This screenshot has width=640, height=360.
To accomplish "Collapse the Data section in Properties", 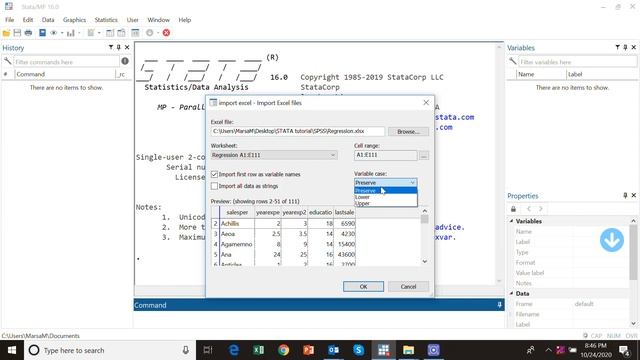I will pyautogui.click(x=511, y=293).
